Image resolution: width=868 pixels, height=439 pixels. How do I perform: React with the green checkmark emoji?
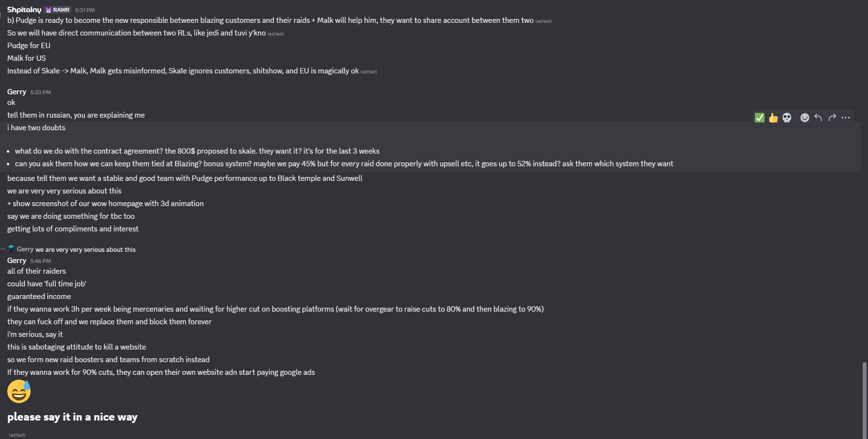(x=760, y=118)
